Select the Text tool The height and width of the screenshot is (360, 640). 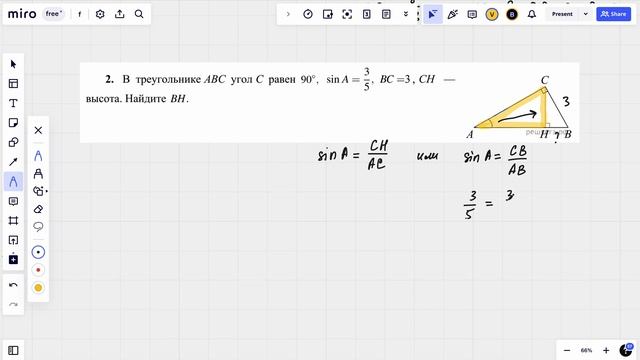point(13,103)
